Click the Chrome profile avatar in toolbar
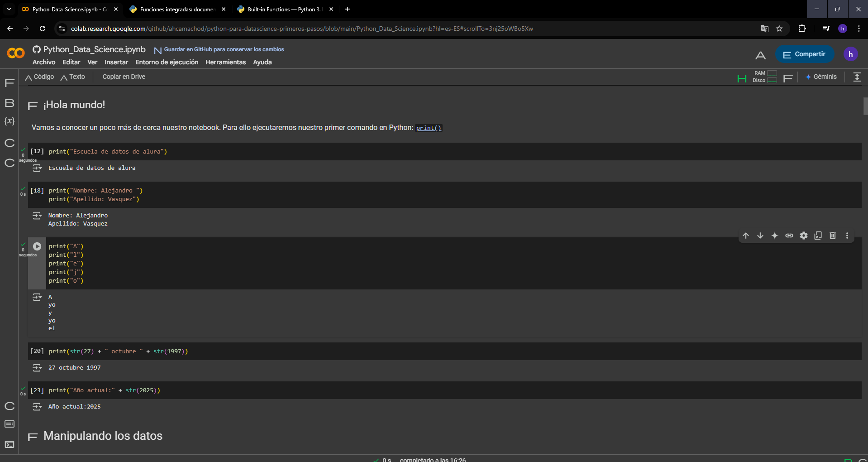This screenshot has height=462, width=868. tap(843, 29)
